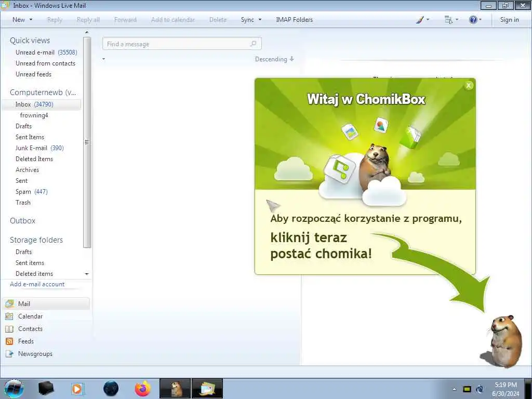Open the Sync dropdown arrow
Viewport: 532px width, 399px height.
tap(260, 20)
